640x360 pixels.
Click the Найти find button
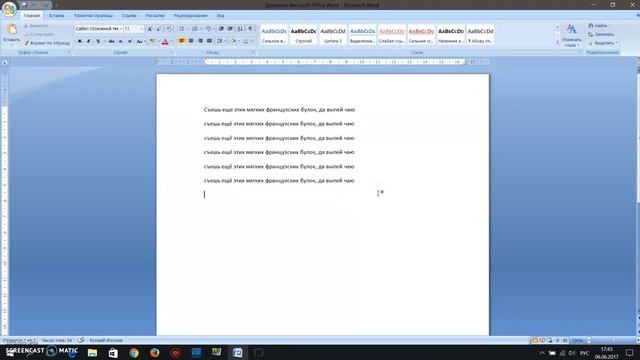600,26
